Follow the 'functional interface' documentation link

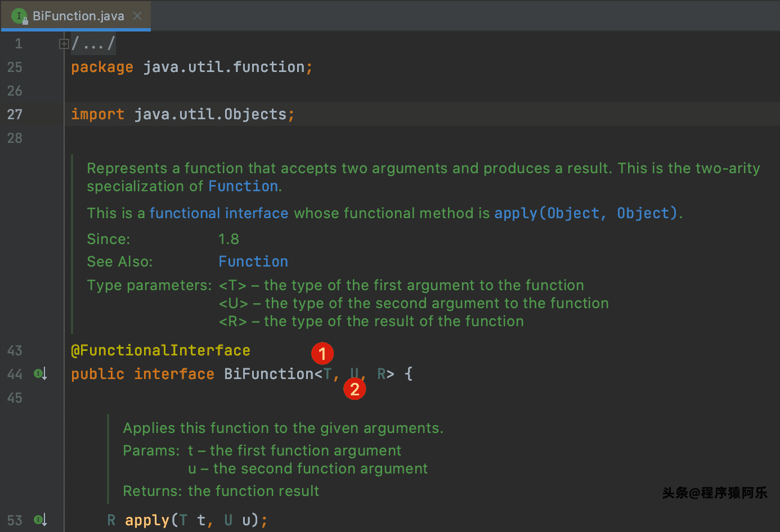pyautogui.click(x=219, y=213)
